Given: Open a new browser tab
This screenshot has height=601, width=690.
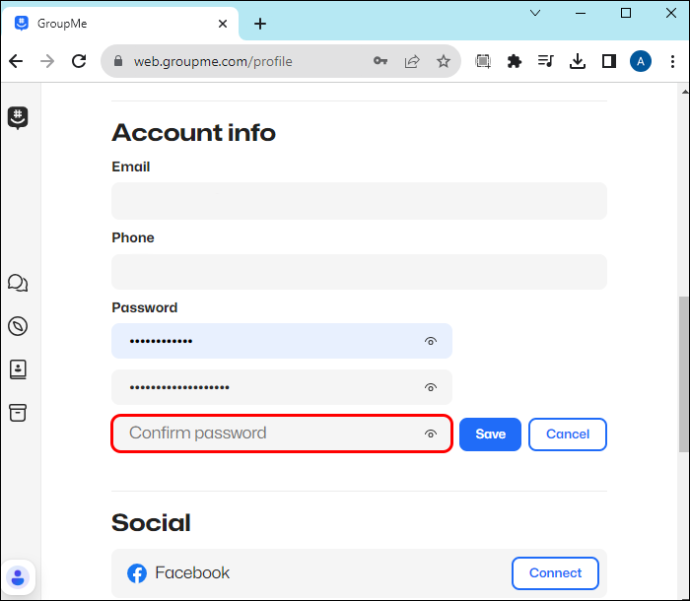Looking at the screenshot, I should [x=260, y=24].
